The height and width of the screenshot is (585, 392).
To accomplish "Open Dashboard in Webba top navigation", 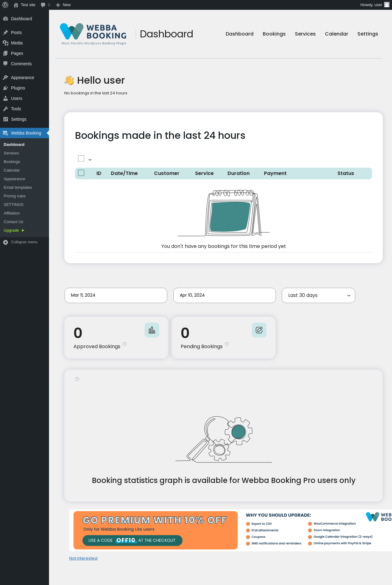I will pos(239,34).
